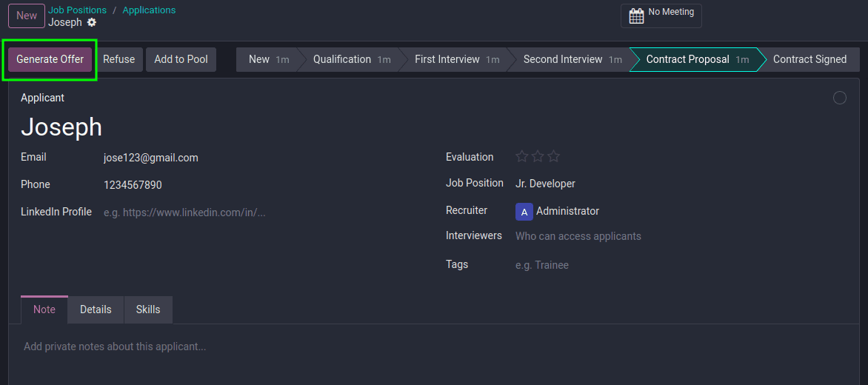The width and height of the screenshot is (868, 385).
Task: Select Second Interview stage
Action: [x=572, y=59]
